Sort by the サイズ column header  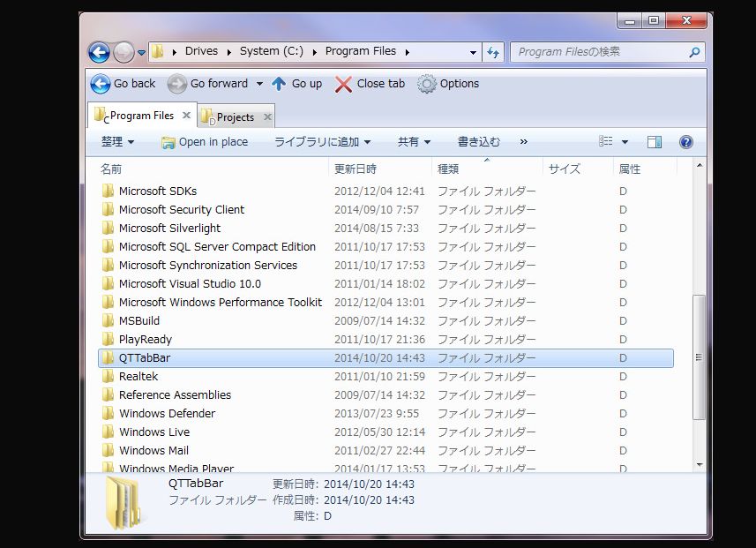click(578, 169)
